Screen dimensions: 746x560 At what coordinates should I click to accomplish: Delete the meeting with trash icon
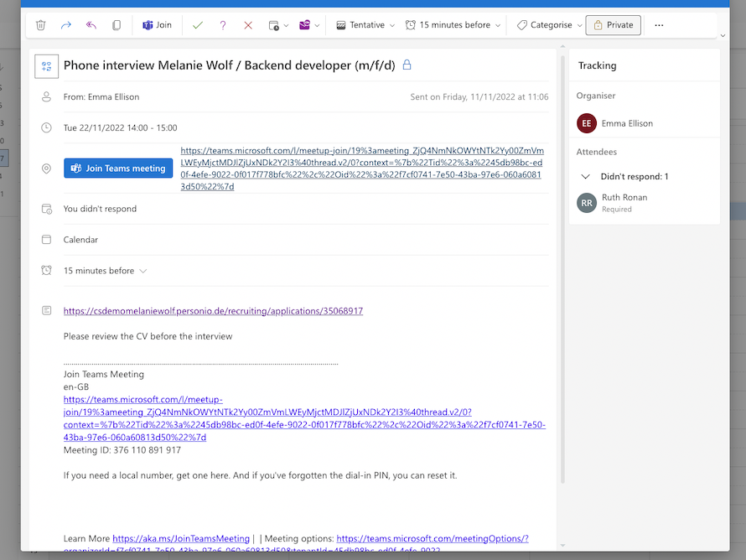pyautogui.click(x=41, y=25)
